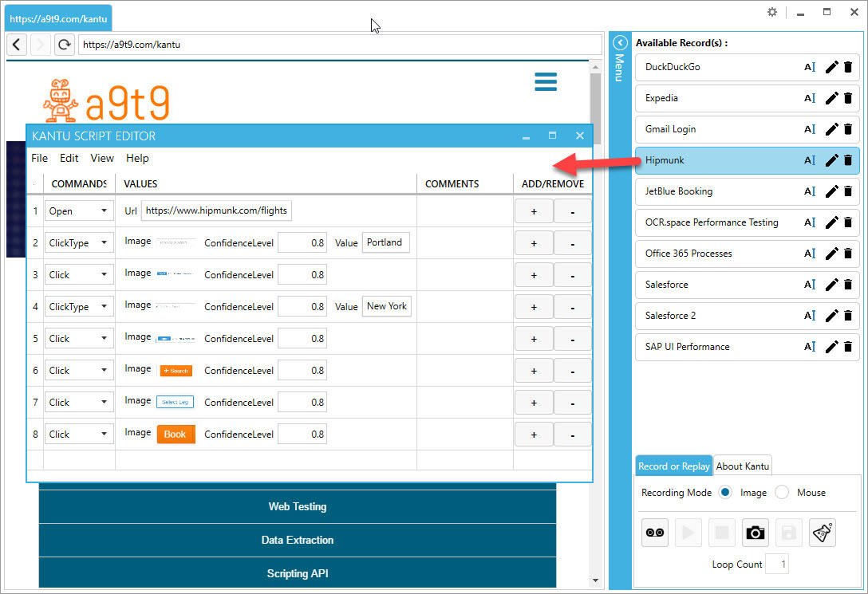The height and width of the screenshot is (594, 868).
Task: Rename the Salesforce record
Action: [x=810, y=285]
